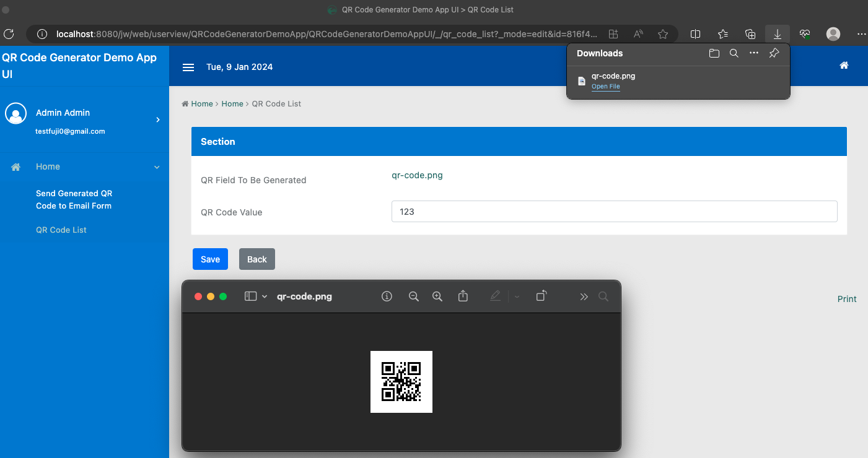This screenshot has width=868, height=458.
Task: Toggle the Downloads toolbar button
Action: tap(777, 34)
